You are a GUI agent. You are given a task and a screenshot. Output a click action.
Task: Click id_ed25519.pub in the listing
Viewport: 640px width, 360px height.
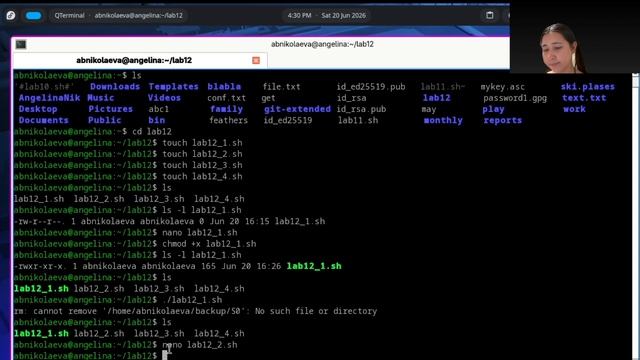click(x=371, y=87)
